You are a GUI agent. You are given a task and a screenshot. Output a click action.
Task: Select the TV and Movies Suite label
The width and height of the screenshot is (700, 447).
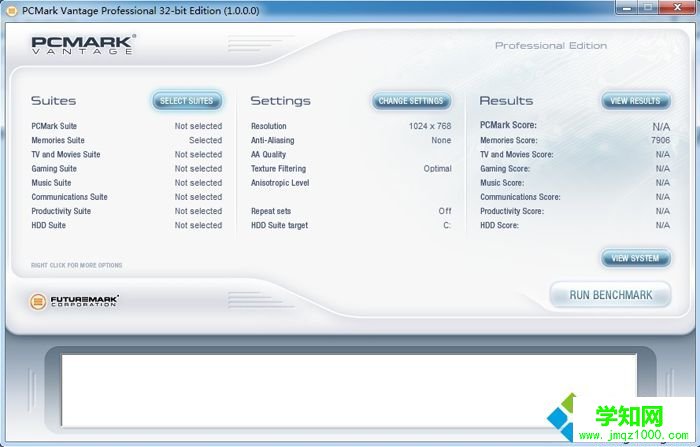click(x=66, y=155)
